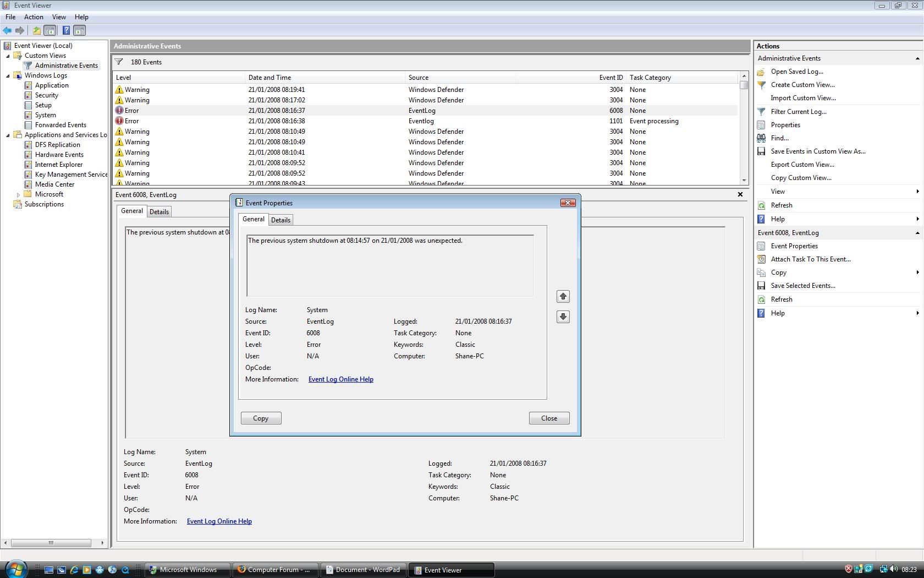The height and width of the screenshot is (578, 924).
Task: Click the Attach Task To This Event icon
Action: [761, 259]
